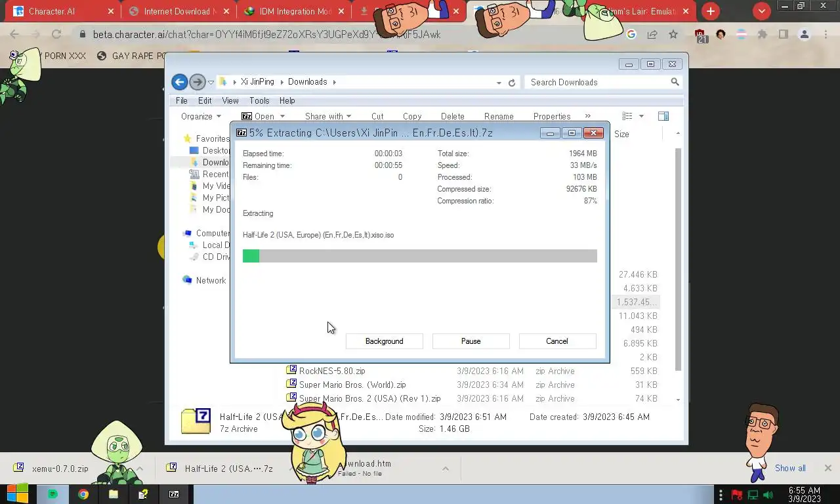
Task: Reload the Chrome page
Action: click(x=56, y=34)
